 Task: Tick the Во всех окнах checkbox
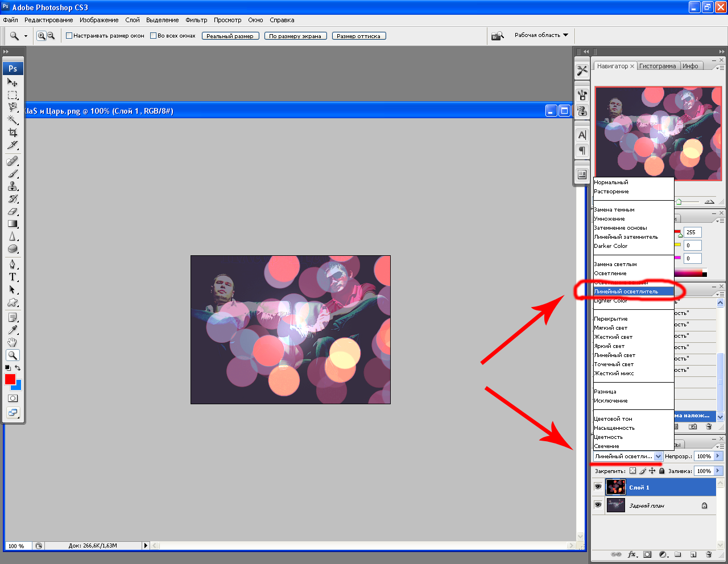point(154,36)
